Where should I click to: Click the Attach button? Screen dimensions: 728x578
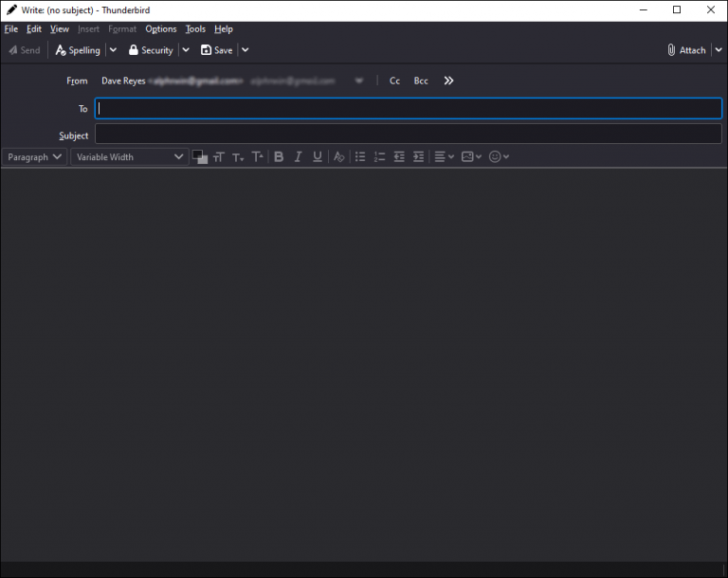[686, 50]
